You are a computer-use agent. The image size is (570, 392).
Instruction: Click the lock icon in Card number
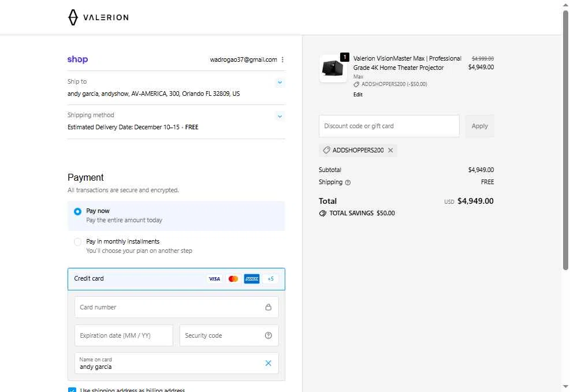[269, 307]
